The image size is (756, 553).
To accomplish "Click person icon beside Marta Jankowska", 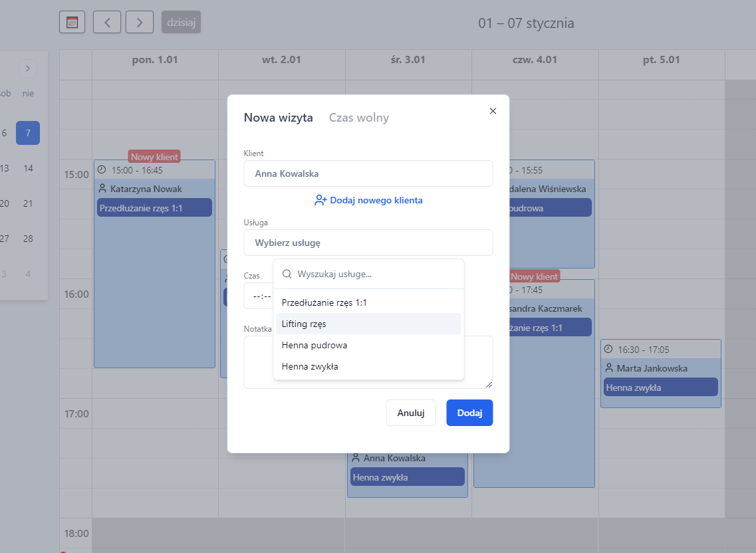I will (609, 368).
